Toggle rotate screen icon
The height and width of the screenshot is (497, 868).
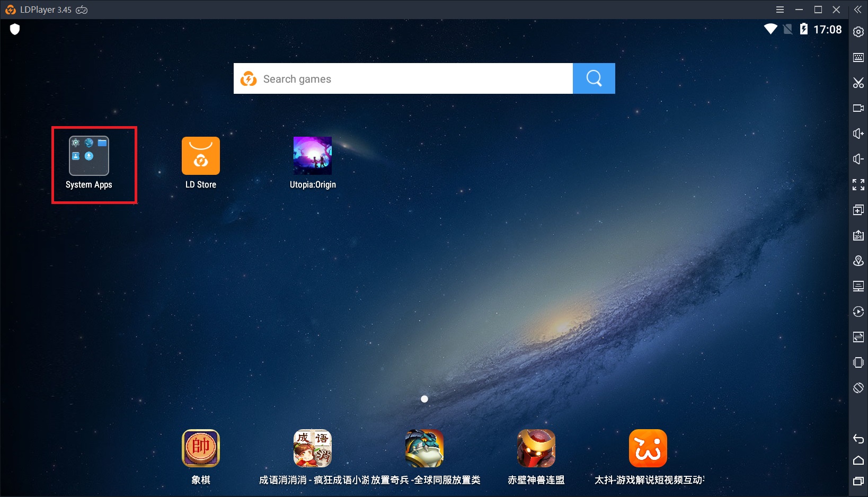point(858,388)
